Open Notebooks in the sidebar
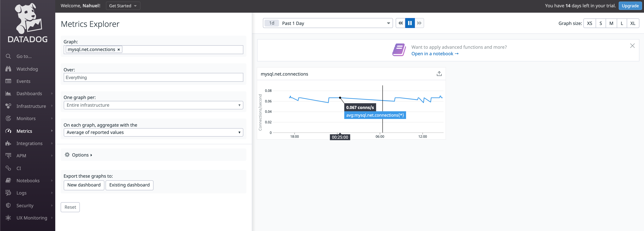Screen dimensions: 644x231 coord(28,181)
